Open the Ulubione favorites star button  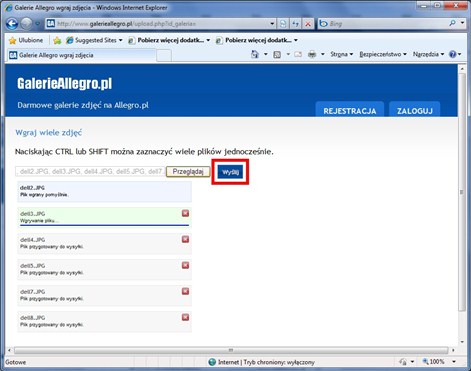[x=26, y=40]
